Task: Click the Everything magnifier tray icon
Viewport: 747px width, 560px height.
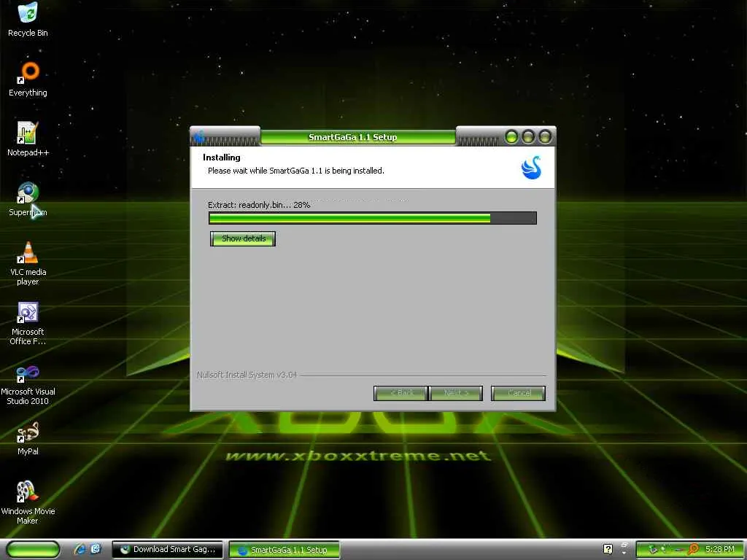Action: click(693, 549)
